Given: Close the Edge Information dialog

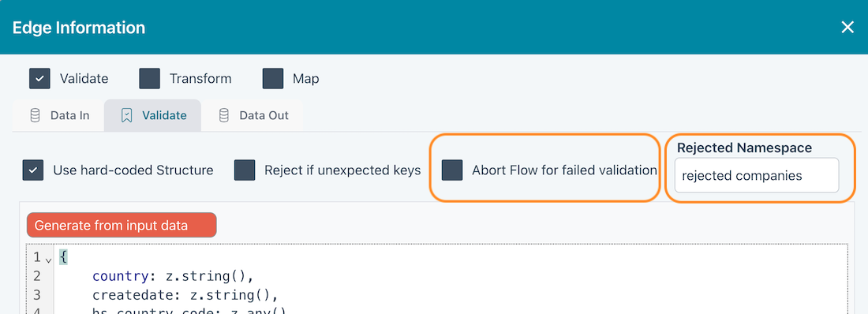Looking at the screenshot, I should click(x=847, y=27).
